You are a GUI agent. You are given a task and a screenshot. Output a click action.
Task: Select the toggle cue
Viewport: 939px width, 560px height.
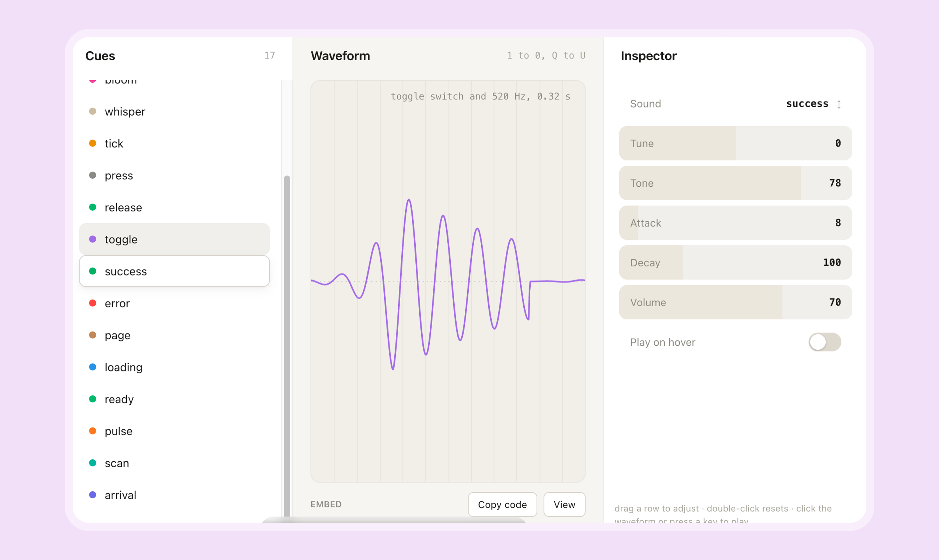tap(174, 239)
